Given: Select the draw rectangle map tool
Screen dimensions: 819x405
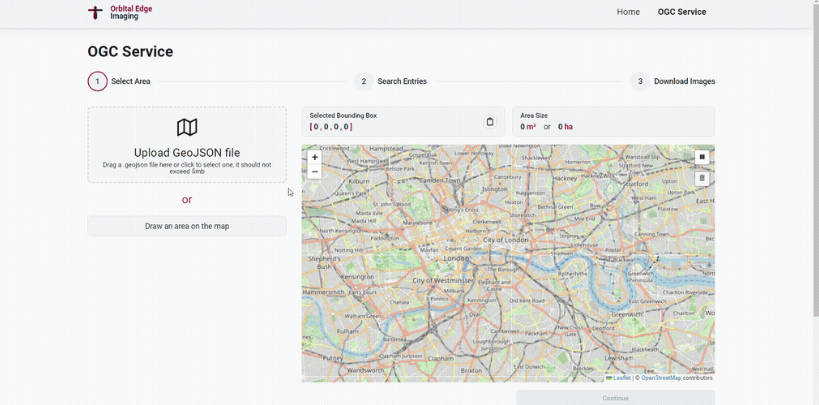Looking at the screenshot, I should tap(702, 157).
